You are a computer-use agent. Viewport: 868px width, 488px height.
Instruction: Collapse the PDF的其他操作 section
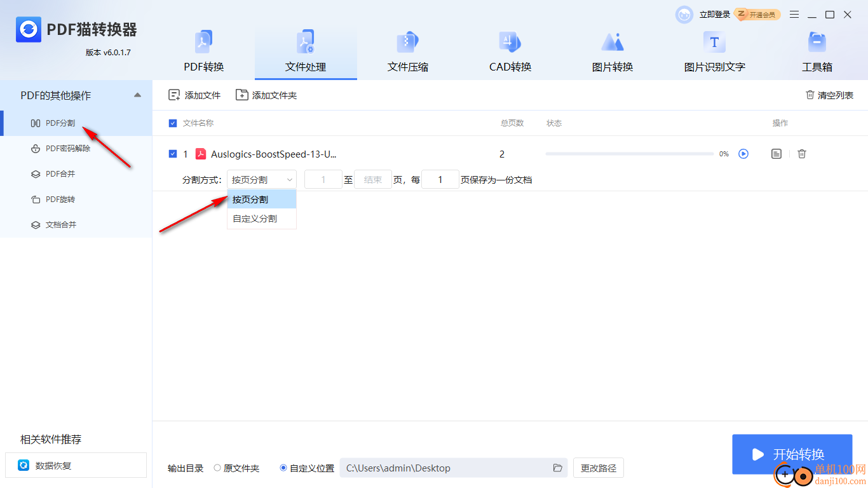[x=137, y=95]
